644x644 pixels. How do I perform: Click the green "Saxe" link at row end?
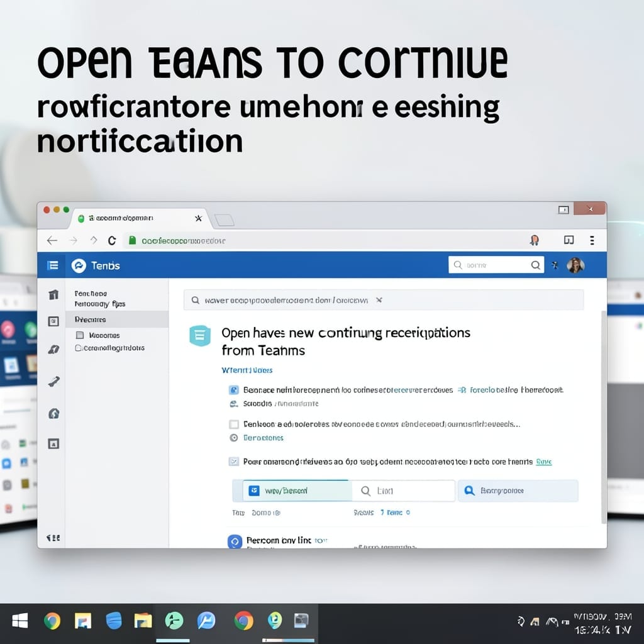tap(544, 462)
